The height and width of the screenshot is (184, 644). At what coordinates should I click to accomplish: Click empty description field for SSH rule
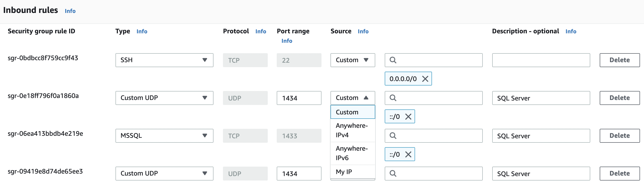541,60
